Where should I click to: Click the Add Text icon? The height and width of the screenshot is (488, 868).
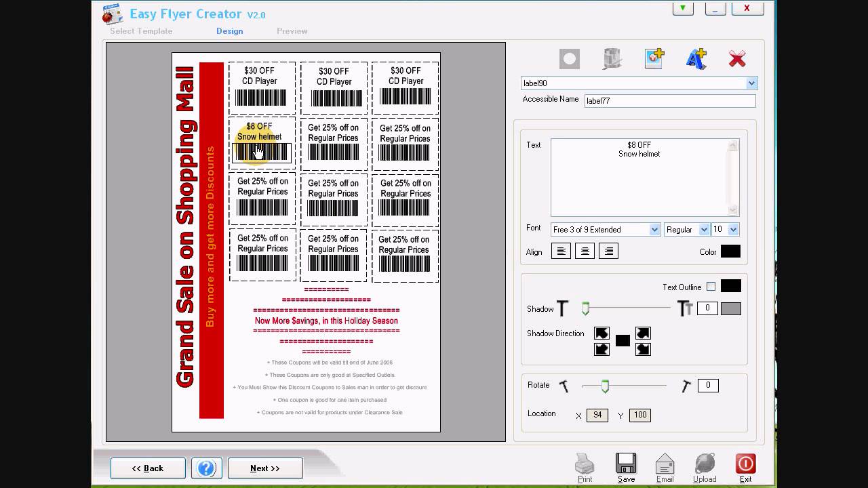click(696, 59)
